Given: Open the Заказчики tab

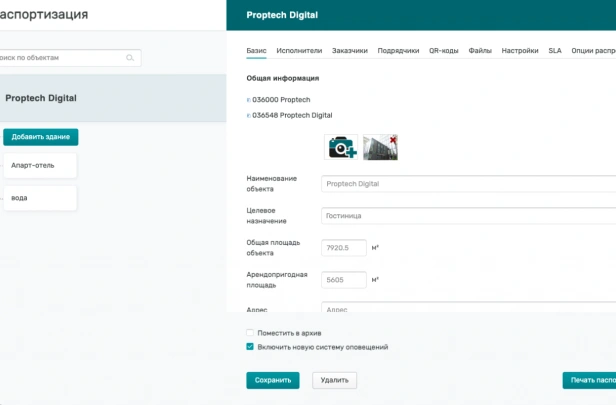Looking at the screenshot, I should pos(350,51).
